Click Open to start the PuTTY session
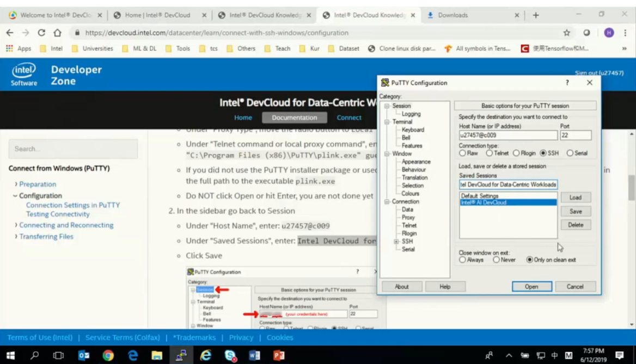 click(x=531, y=287)
